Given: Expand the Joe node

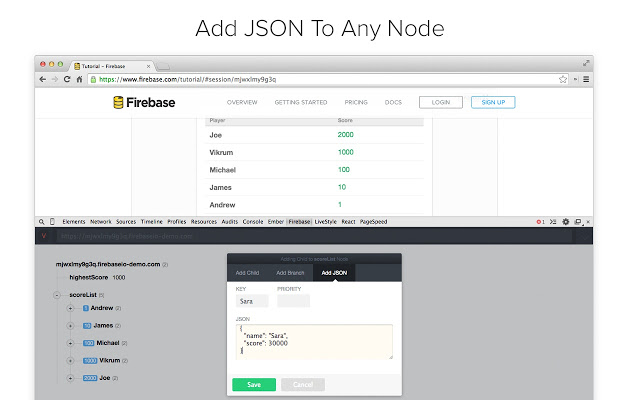Looking at the screenshot, I should point(70,378).
